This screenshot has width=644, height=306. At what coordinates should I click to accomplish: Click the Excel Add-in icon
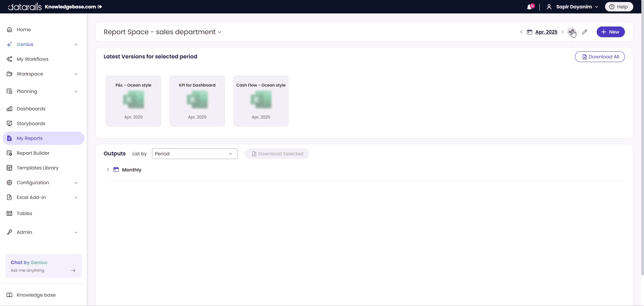coord(9,197)
